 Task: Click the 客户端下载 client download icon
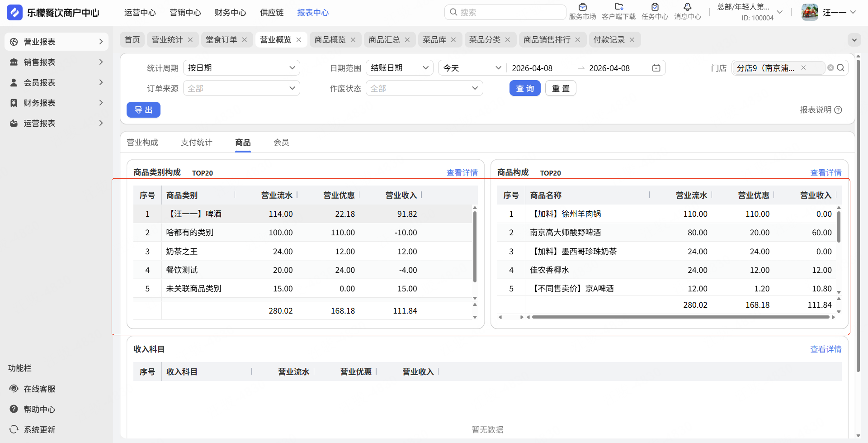618,7
